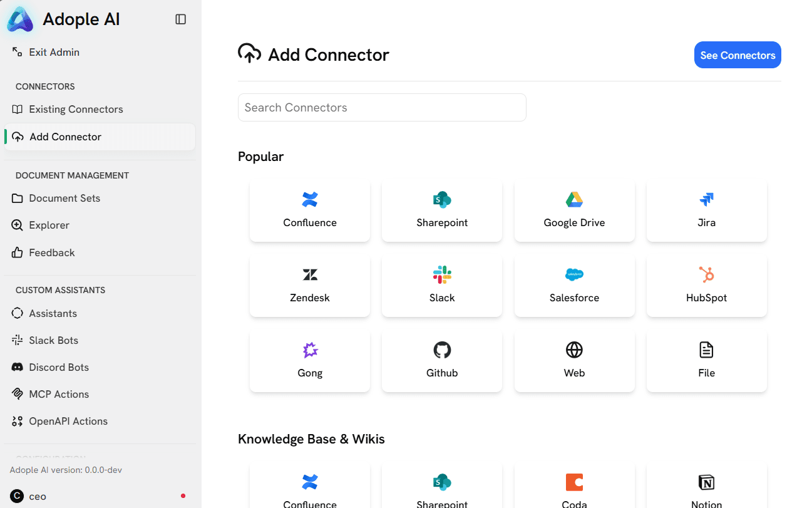Collapse sidebar with the panel toggle icon
The image size is (812, 508).
(x=181, y=19)
